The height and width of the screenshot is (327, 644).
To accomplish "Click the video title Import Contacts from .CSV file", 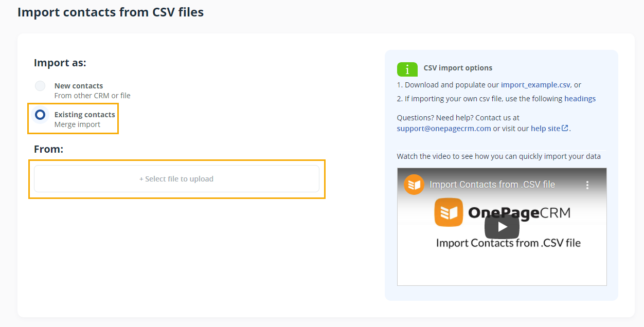I will pyautogui.click(x=492, y=185).
